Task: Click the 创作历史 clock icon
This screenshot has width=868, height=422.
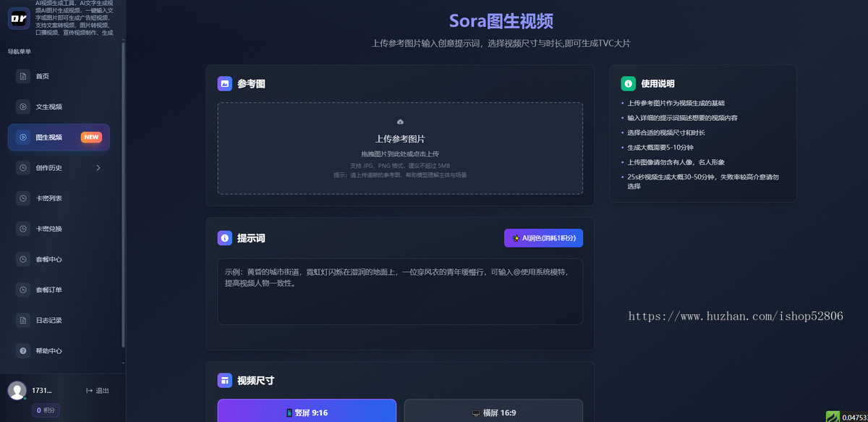Action: [23, 168]
